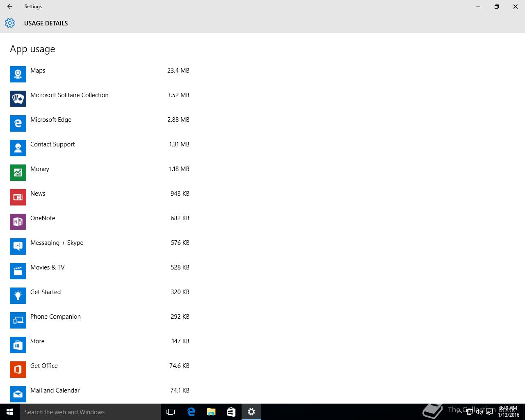Click the 320 KB usage value
This screenshot has height=420, width=525.
click(x=180, y=292)
